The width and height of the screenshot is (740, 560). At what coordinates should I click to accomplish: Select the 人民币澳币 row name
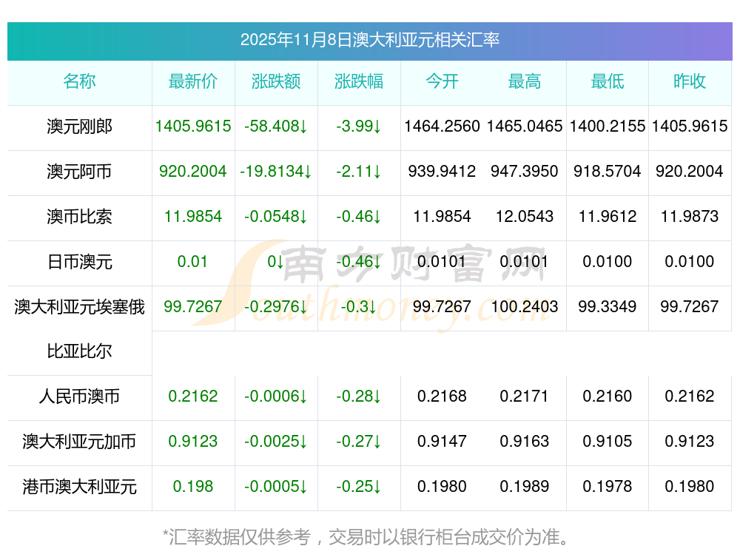coord(79,397)
